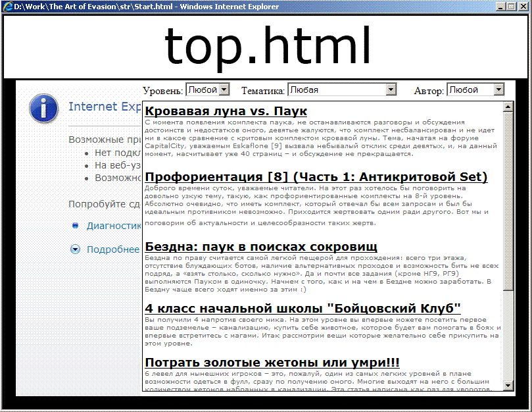Click the Автор label

tap(429, 91)
